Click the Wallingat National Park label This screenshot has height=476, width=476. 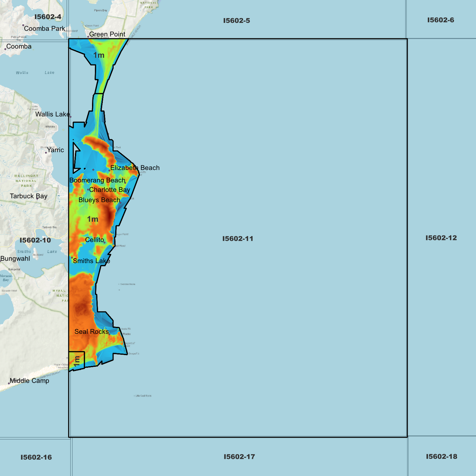pyautogui.click(x=27, y=181)
